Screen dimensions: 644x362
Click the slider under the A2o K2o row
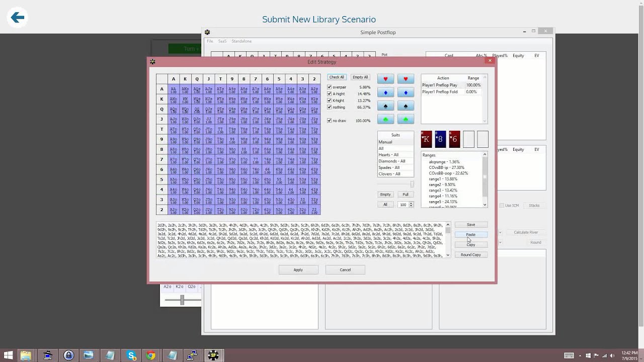click(x=182, y=300)
